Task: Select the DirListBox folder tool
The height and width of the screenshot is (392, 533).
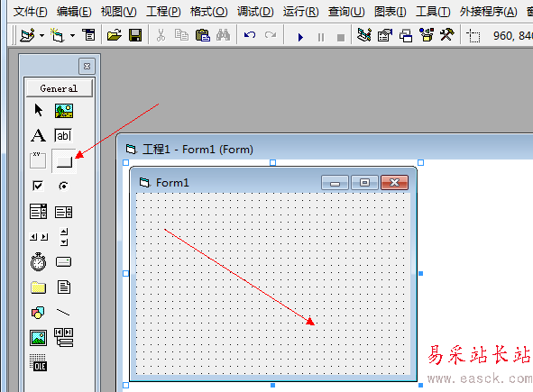Action: [x=38, y=287]
